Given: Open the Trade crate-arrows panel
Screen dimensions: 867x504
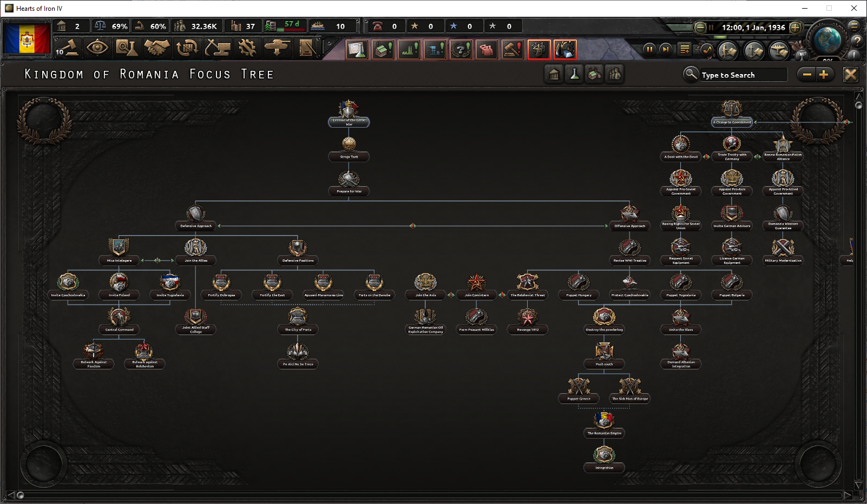Looking at the screenshot, I should click(187, 48).
